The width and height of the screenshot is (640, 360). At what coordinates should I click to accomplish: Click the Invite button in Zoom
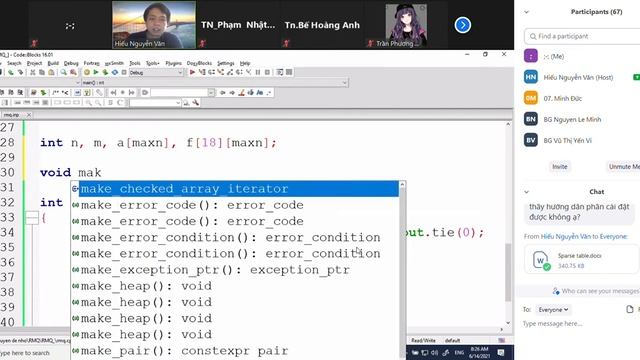pos(560,167)
